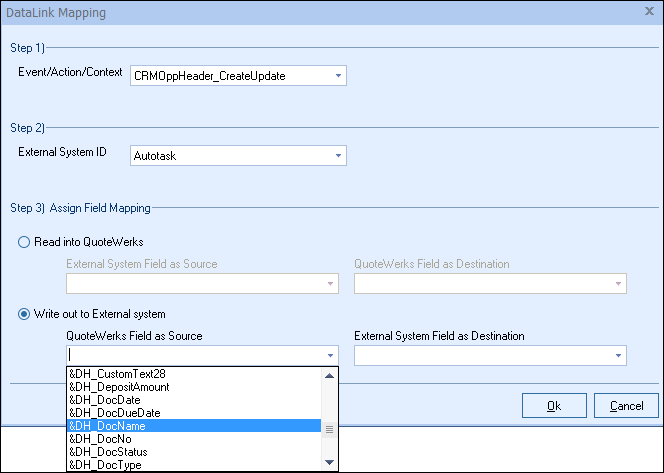This screenshot has width=664, height=473.
Task: Open External System Field as Destination dropdown
Action: pyautogui.click(x=617, y=355)
